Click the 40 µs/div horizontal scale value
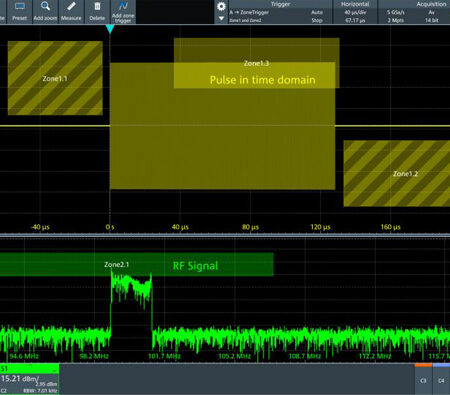The image size is (450, 395). [x=355, y=12]
